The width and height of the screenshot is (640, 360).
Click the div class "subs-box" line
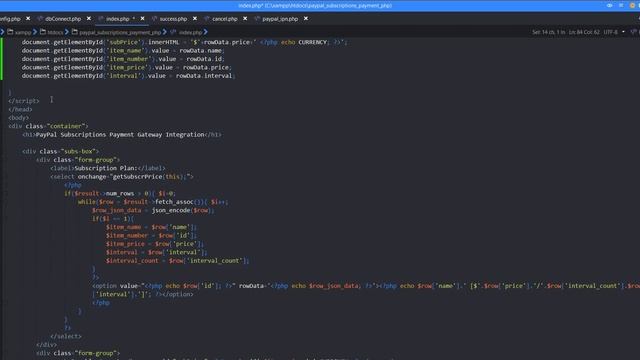point(60,151)
